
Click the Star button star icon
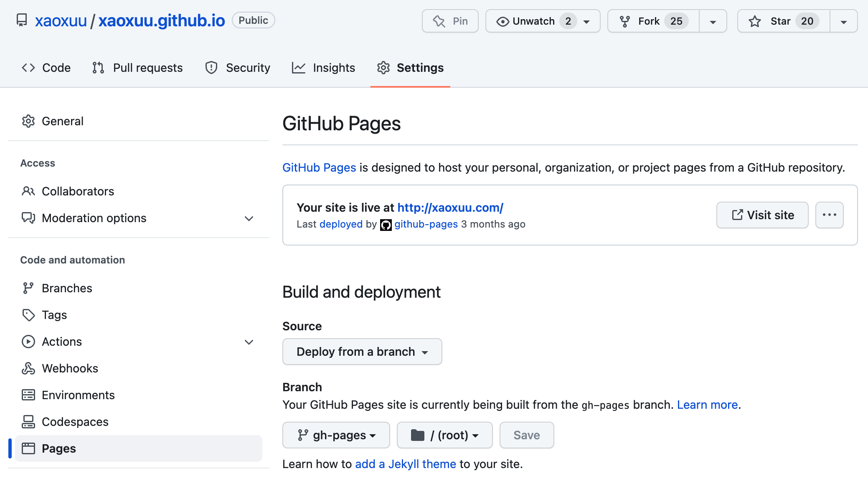point(755,21)
